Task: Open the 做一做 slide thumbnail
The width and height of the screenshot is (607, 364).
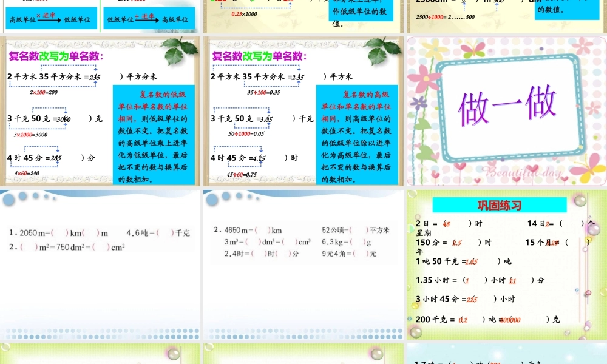Action: (x=506, y=111)
